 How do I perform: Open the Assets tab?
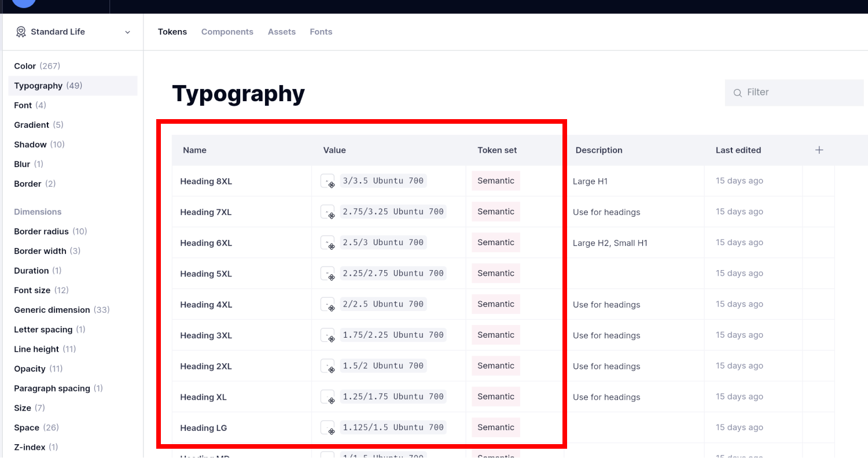(282, 32)
